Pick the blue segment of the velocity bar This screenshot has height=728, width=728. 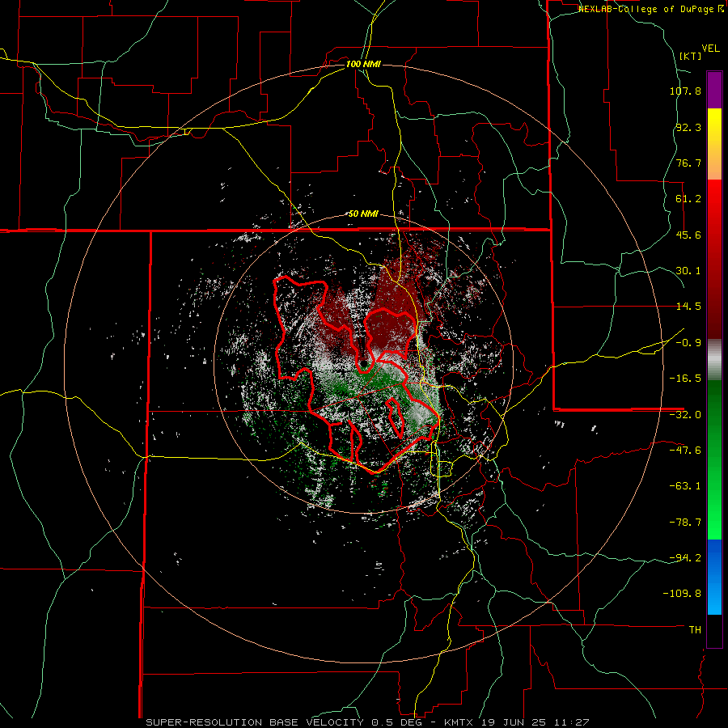point(714,577)
